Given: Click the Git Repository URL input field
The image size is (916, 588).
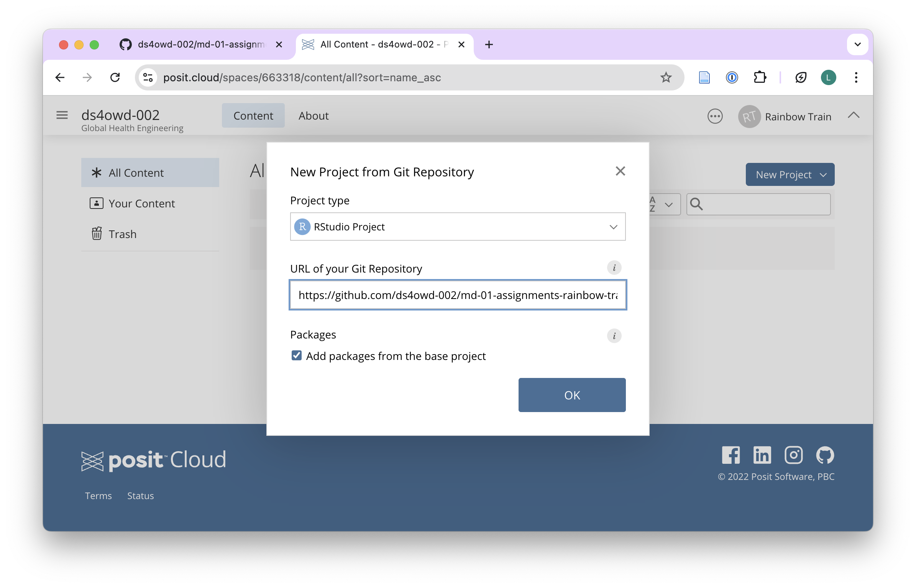Looking at the screenshot, I should click(458, 295).
